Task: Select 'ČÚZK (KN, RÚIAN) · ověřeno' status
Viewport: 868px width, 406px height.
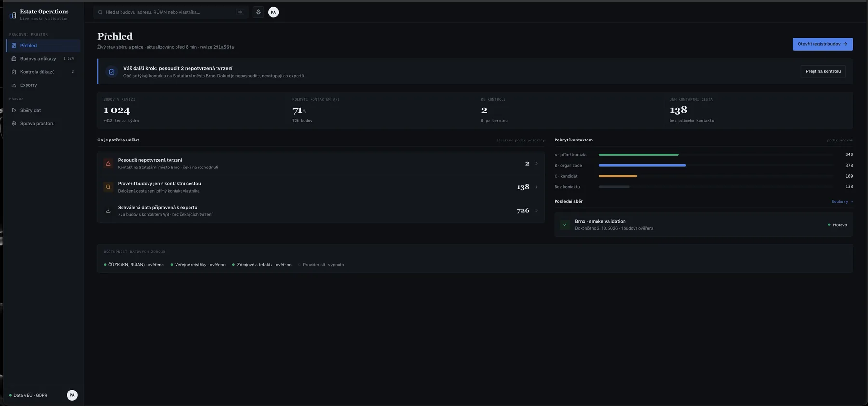Action: pos(134,265)
